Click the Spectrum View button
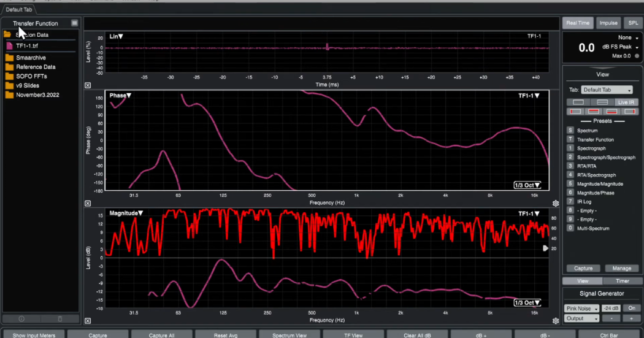 (289, 334)
